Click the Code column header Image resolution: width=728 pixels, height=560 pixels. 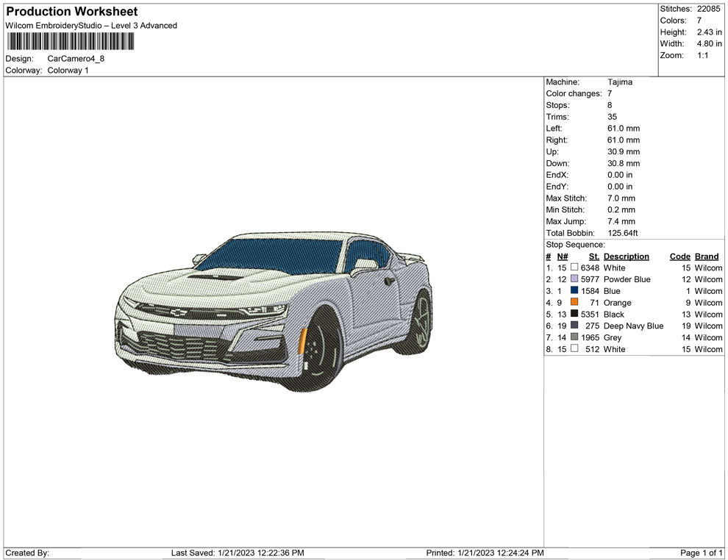click(x=679, y=256)
